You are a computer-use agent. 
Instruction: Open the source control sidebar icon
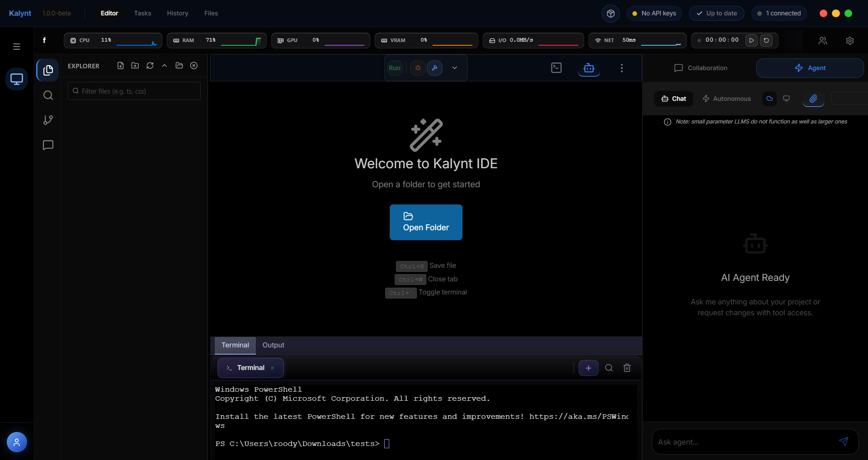click(x=47, y=120)
